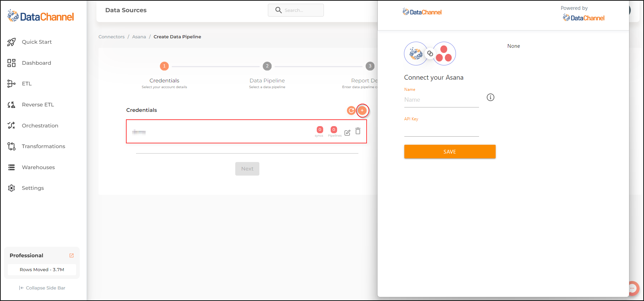644x301 pixels.
Task: Click the Powered by DataChannel logo
Action: (584, 18)
